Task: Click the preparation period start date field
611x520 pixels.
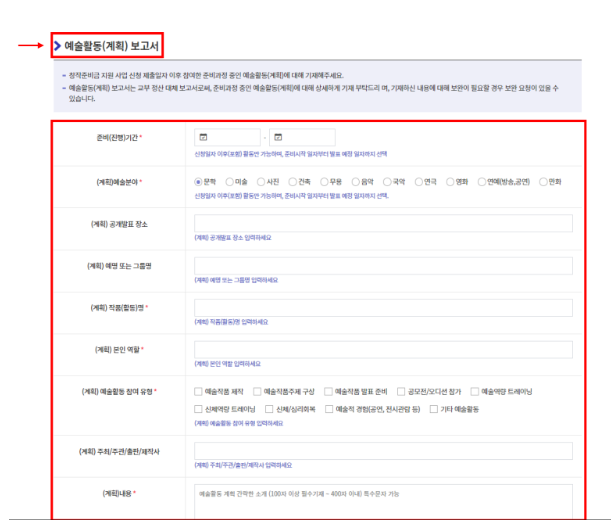Action: (x=227, y=137)
